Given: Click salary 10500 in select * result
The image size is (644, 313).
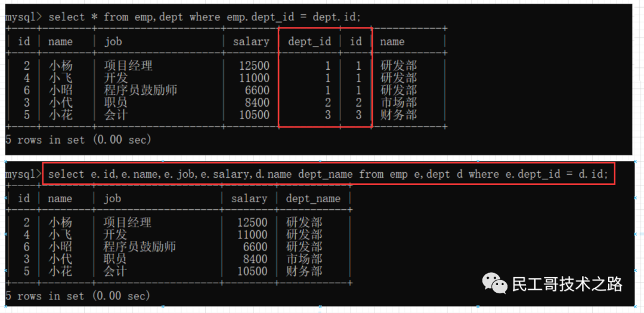Looking at the screenshot, I should pos(254,114).
